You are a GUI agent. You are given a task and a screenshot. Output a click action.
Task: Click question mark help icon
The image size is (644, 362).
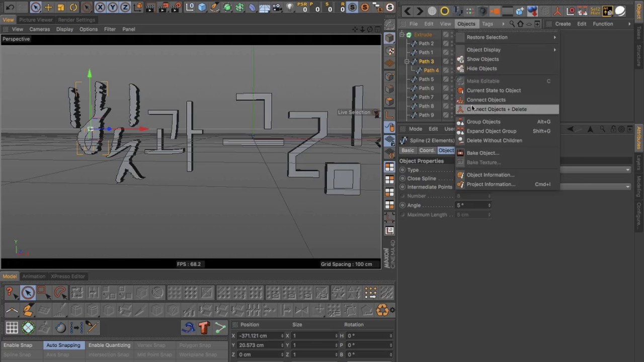pos(12,293)
